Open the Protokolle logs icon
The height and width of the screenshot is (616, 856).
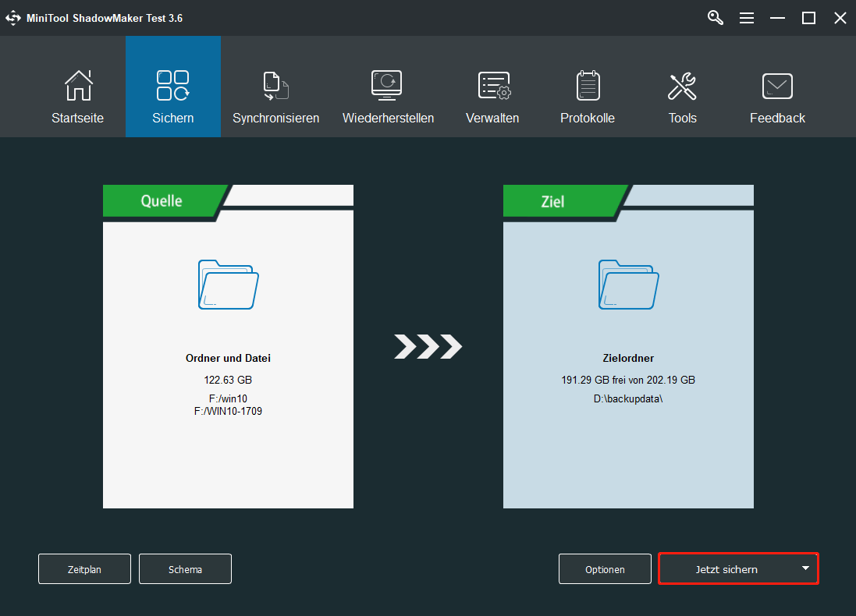click(x=588, y=86)
